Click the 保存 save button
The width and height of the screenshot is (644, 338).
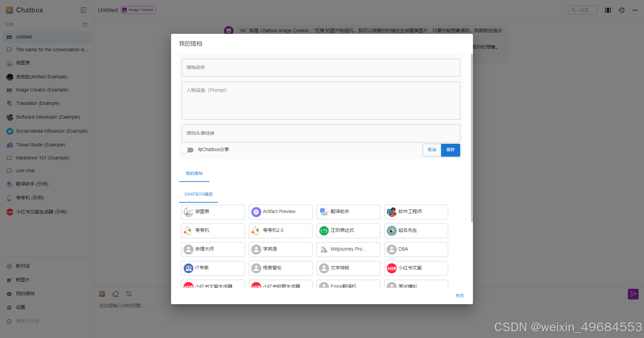(x=450, y=150)
